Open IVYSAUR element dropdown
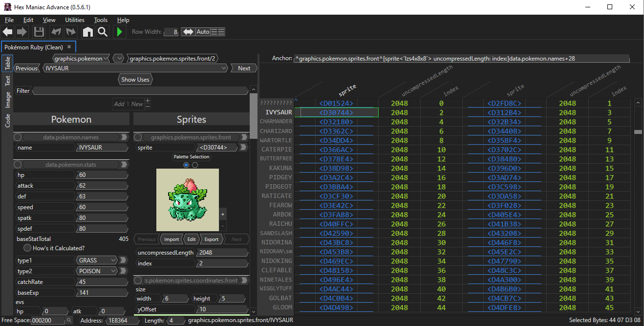This screenshot has height=326, width=644. [x=136, y=68]
